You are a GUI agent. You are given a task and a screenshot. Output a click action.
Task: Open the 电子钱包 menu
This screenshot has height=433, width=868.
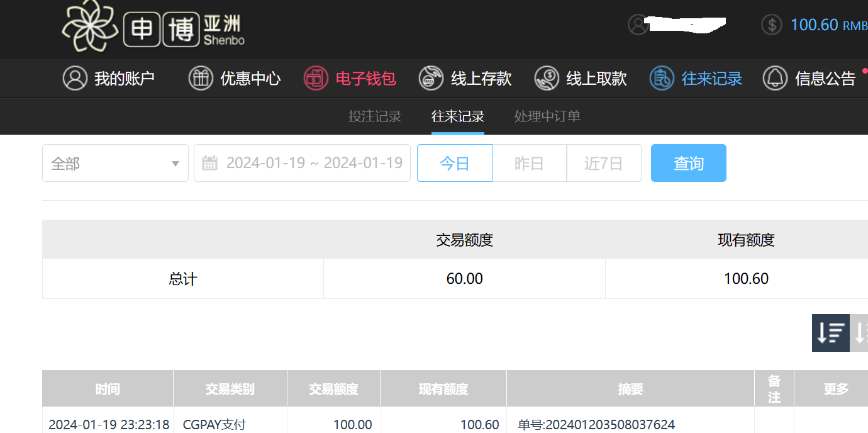pos(350,78)
